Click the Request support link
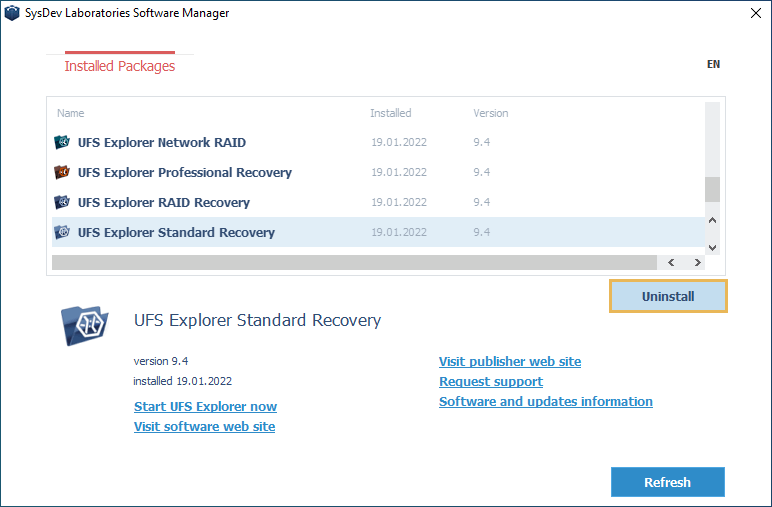 pos(490,381)
